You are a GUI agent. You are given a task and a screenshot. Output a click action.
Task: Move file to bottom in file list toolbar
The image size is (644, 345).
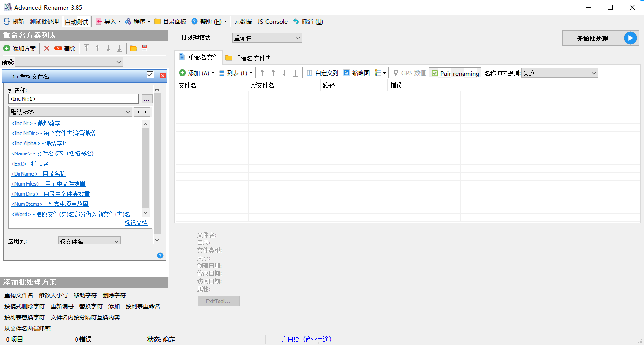296,73
